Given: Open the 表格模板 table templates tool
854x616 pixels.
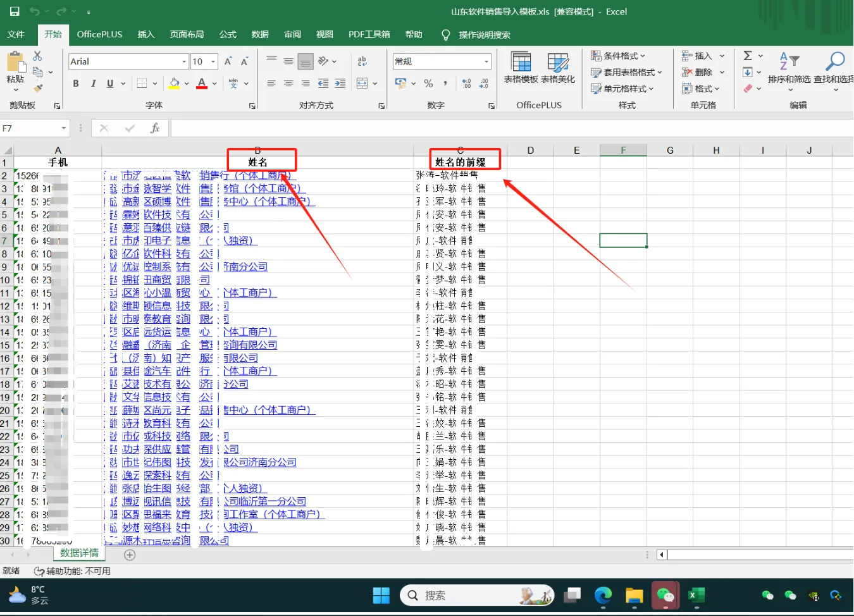Looking at the screenshot, I should pyautogui.click(x=521, y=68).
